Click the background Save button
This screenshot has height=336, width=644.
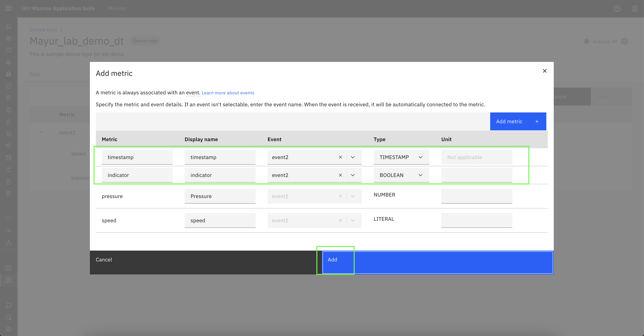coord(612,97)
